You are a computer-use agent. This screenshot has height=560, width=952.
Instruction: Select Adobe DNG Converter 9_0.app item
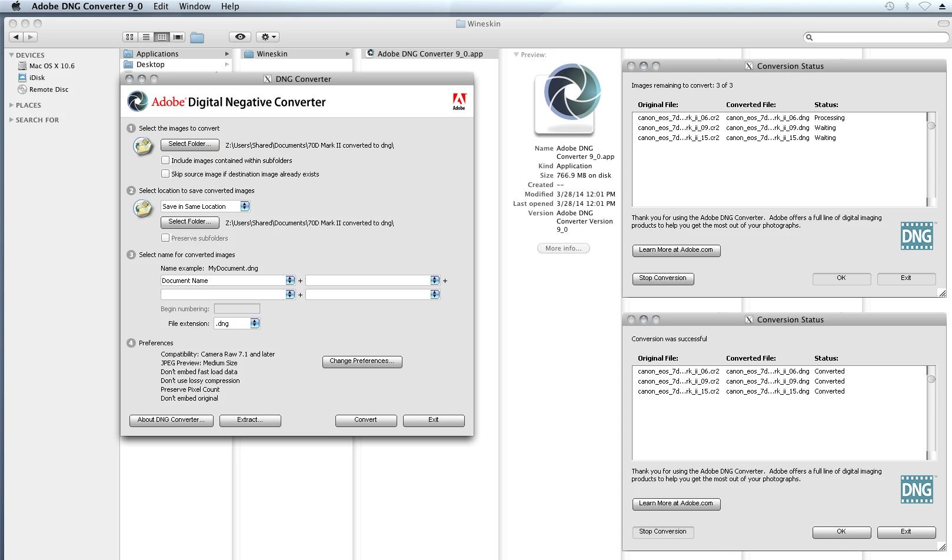[430, 54]
